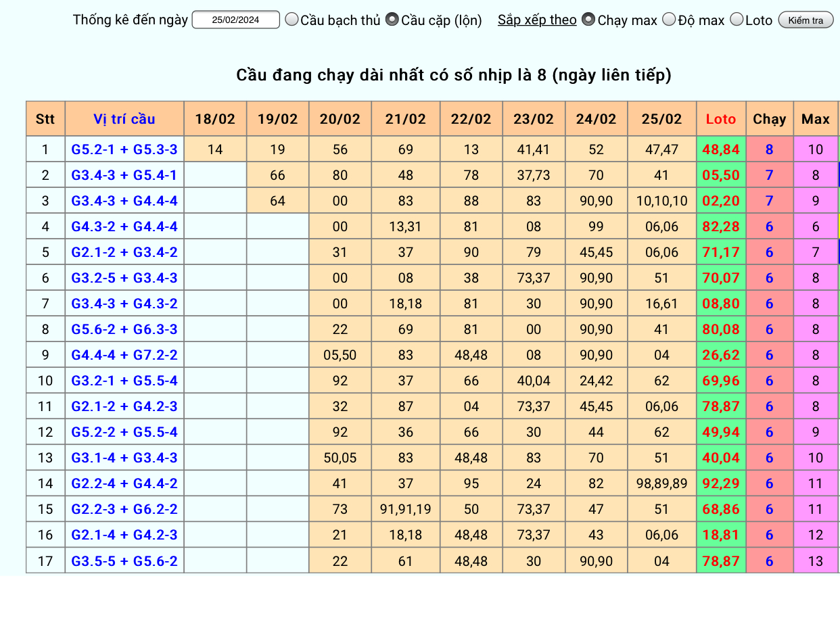Screen dimensions: 840x620
Task: Click the G3.4-3 + G4.4-4 position link
Action: pyautogui.click(x=124, y=201)
